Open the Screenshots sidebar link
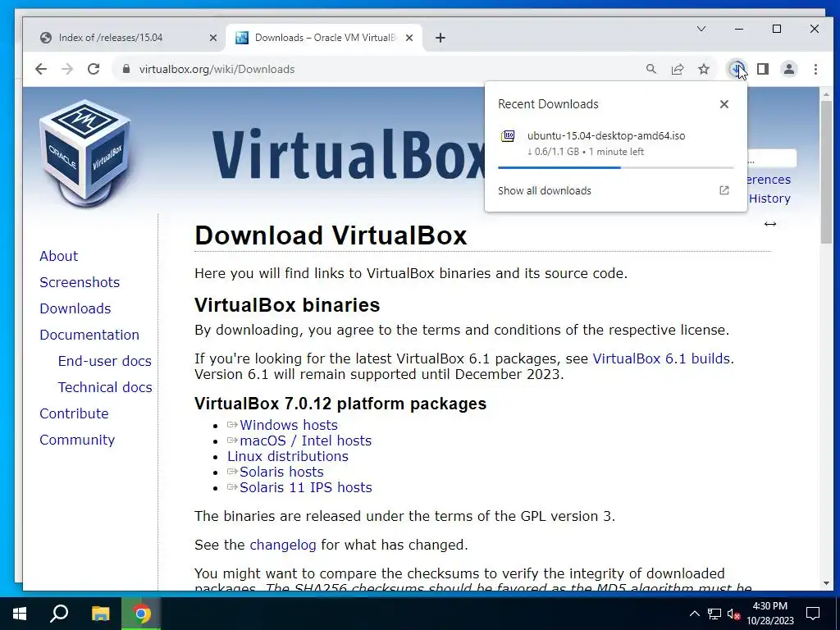The width and height of the screenshot is (840, 630). point(80,282)
